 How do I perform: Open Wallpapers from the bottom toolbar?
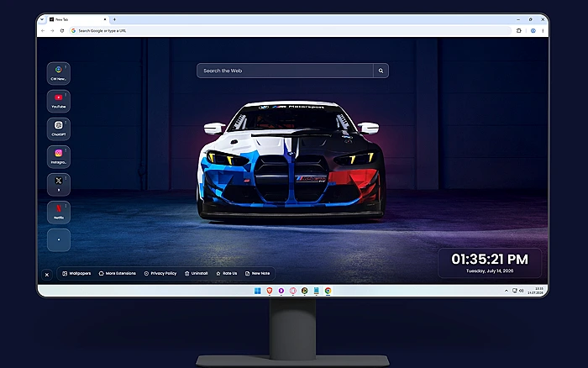tap(76, 273)
